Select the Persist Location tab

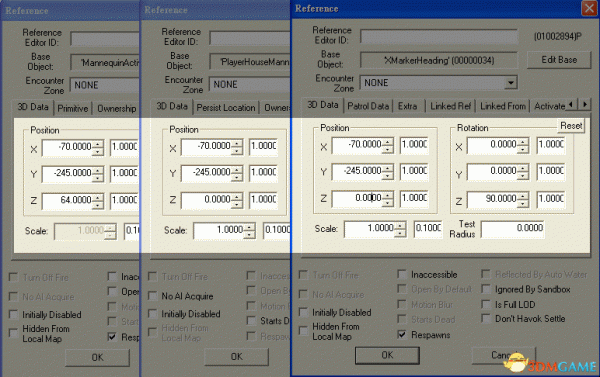(x=226, y=108)
